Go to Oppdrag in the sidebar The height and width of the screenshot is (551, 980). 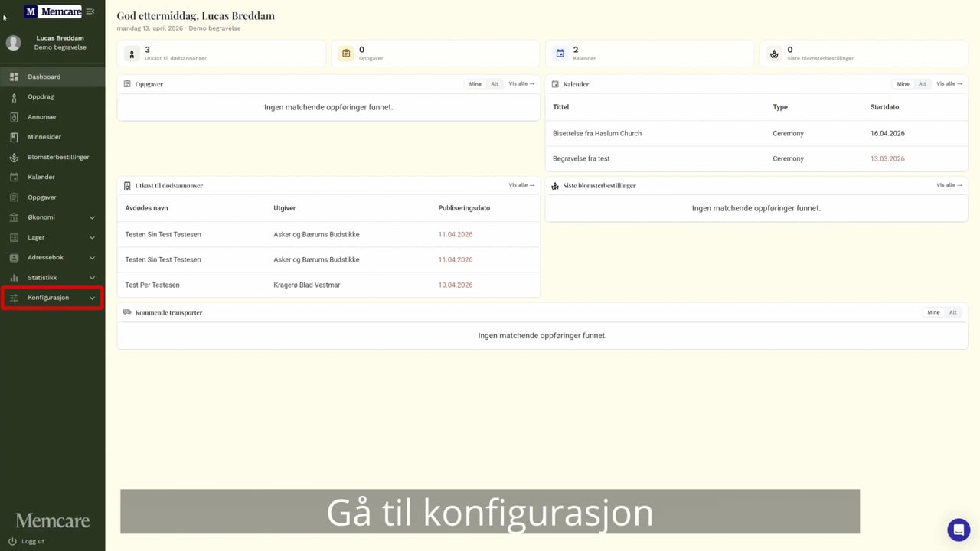coord(52,97)
